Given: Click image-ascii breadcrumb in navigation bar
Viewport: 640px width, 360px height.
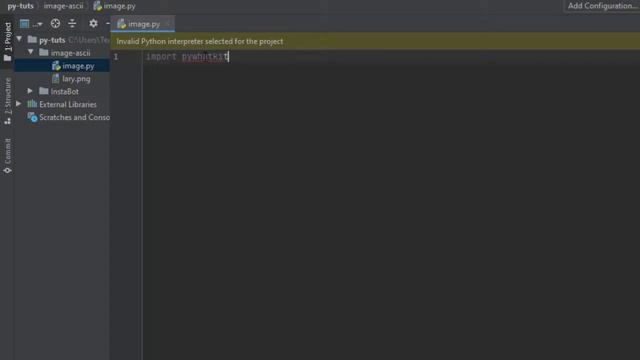Looking at the screenshot, I should 63,6.
